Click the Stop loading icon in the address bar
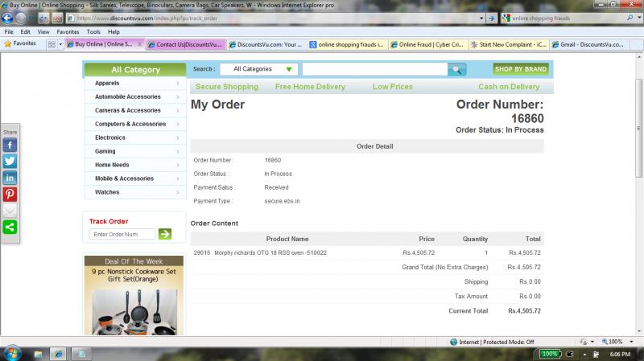Image resolution: width=644 pixels, height=361 pixels. coord(57,18)
